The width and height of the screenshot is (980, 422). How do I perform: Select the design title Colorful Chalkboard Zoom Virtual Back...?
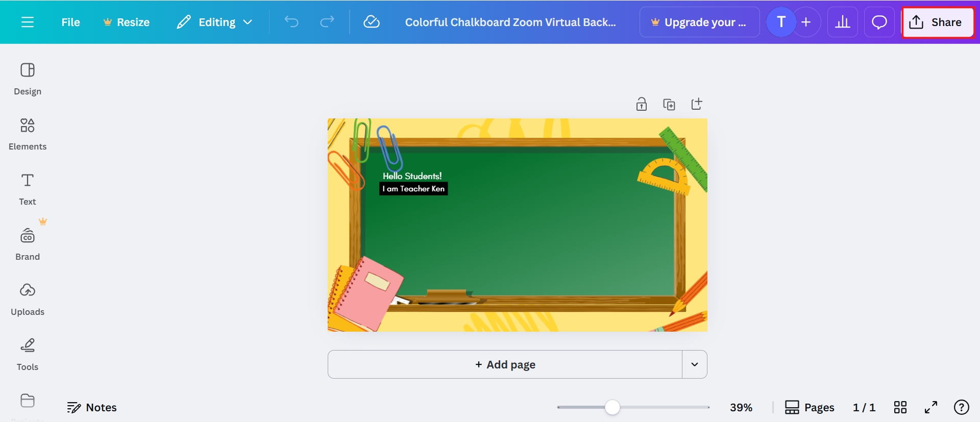[510, 22]
